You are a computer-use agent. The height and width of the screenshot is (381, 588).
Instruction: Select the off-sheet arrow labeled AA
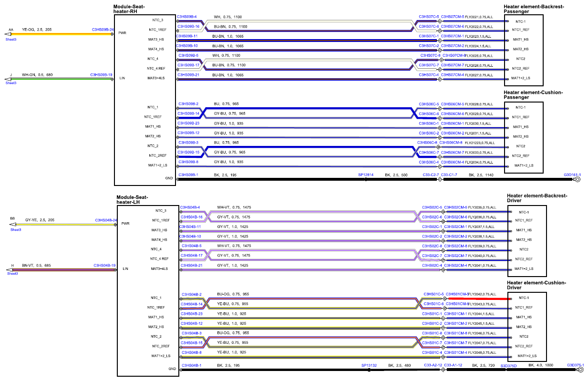(8, 34)
